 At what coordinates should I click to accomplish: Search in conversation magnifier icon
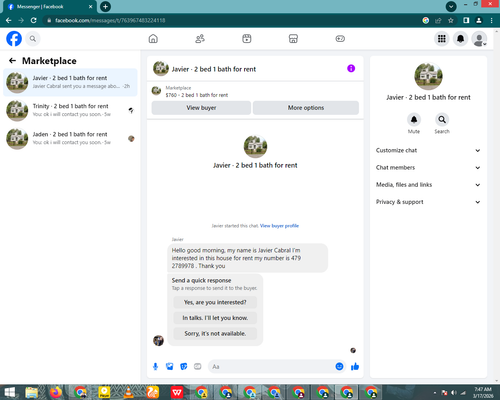[x=442, y=120]
